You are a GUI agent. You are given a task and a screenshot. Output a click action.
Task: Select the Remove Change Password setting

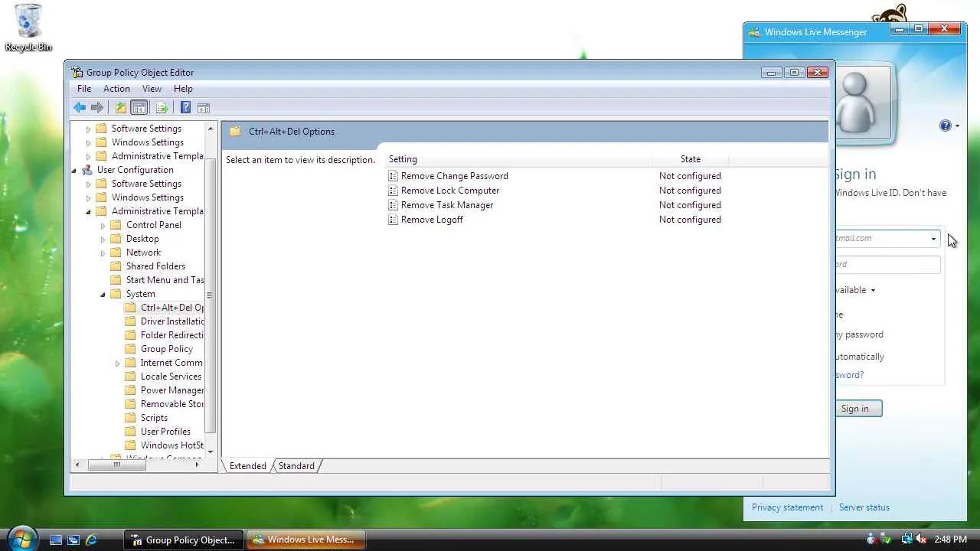point(455,176)
